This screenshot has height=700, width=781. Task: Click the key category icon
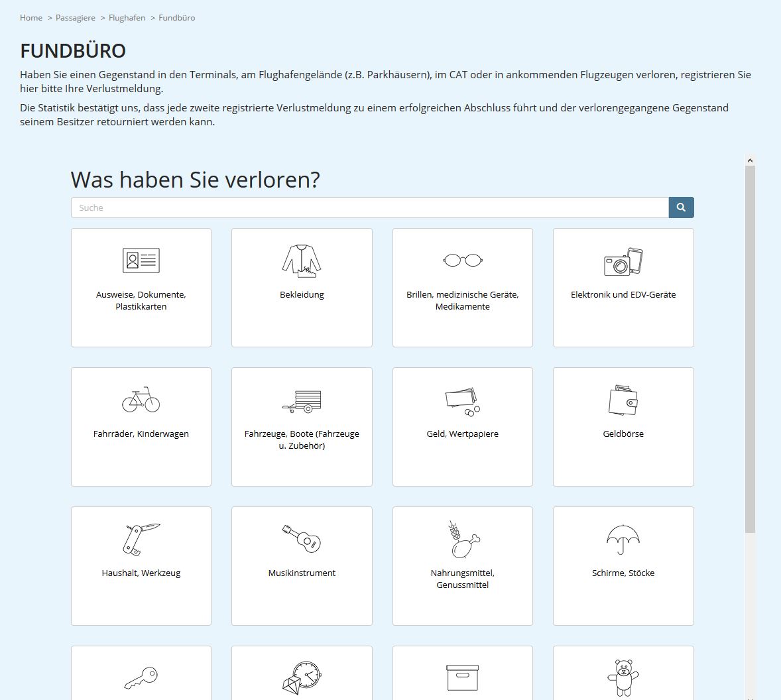[x=141, y=677]
